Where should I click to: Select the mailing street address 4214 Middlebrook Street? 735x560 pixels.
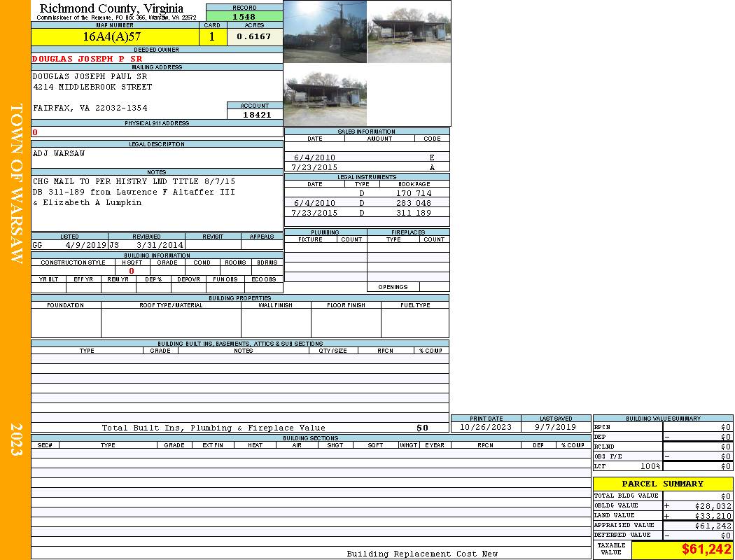pos(92,87)
